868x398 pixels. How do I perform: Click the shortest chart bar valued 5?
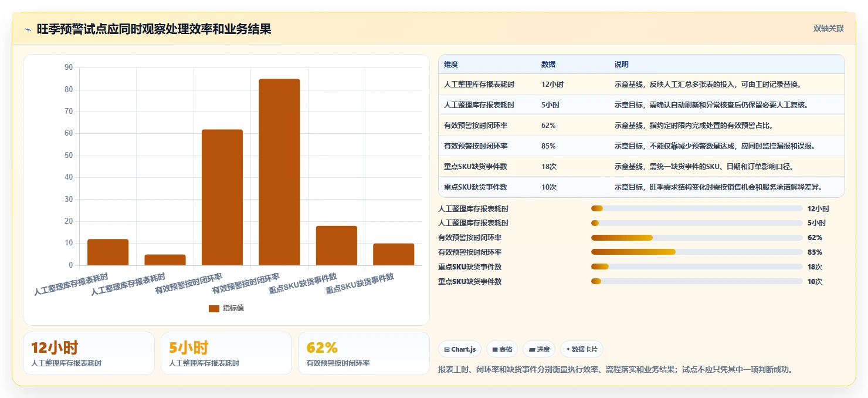[x=165, y=260]
